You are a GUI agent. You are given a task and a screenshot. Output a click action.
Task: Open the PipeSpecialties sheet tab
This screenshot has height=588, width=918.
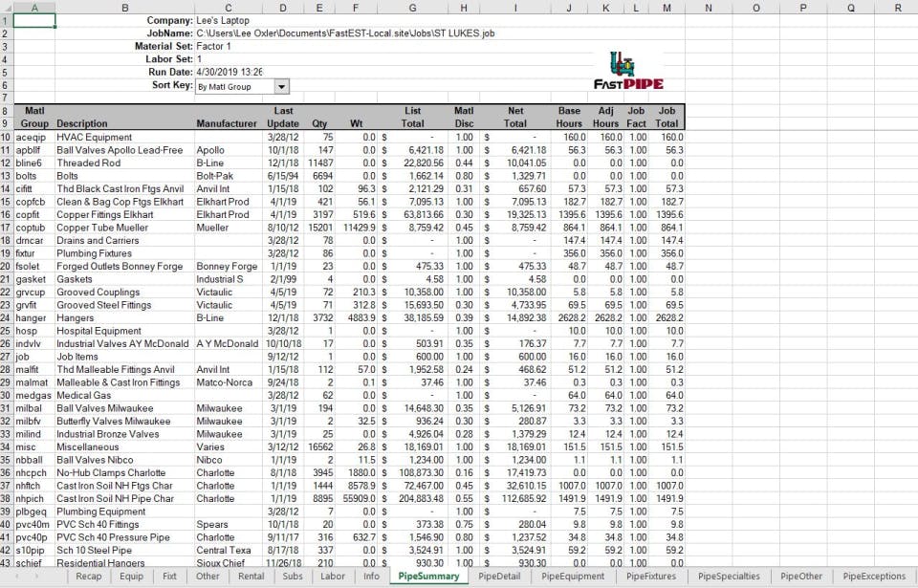pos(729,577)
